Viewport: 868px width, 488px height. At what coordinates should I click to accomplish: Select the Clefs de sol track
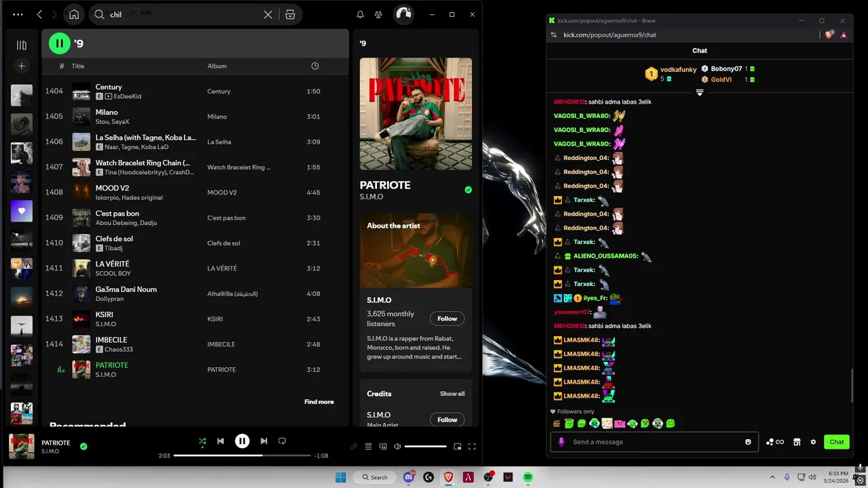click(195, 243)
